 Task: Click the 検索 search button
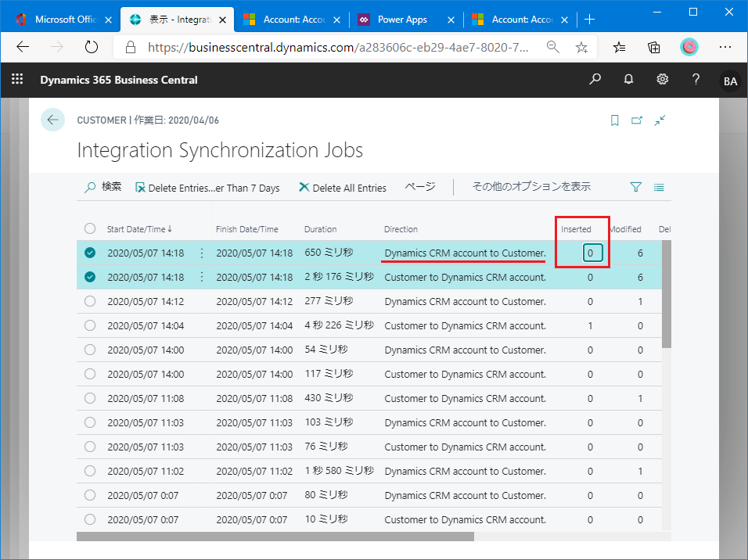[x=103, y=187]
